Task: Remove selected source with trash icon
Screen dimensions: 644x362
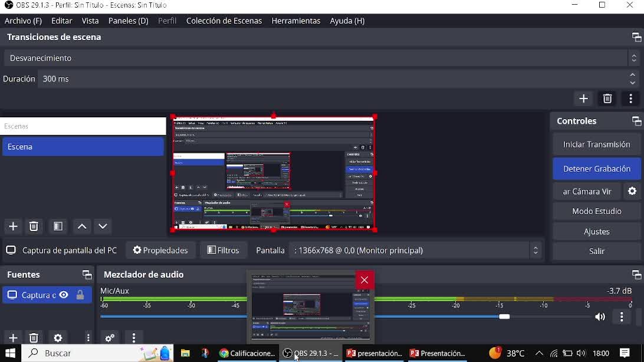Action: pyautogui.click(x=34, y=338)
